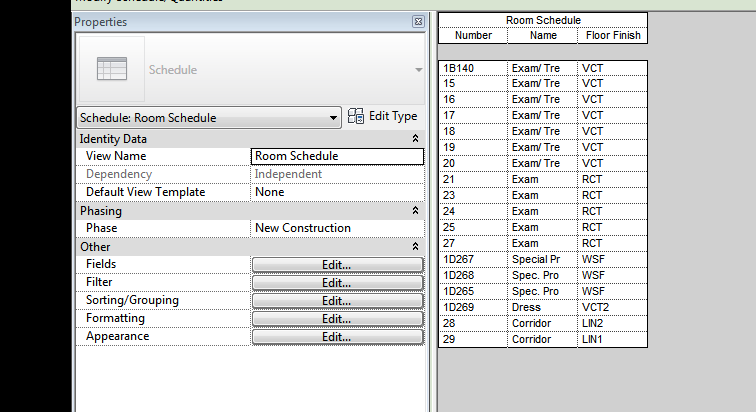Open the Sorting/Grouping Edit button
The width and height of the screenshot is (756, 412).
pyautogui.click(x=338, y=301)
